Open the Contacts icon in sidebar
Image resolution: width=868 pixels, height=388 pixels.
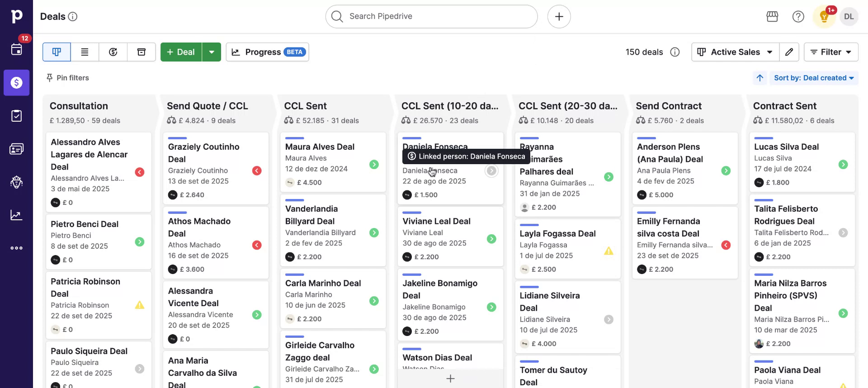point(16,149)
